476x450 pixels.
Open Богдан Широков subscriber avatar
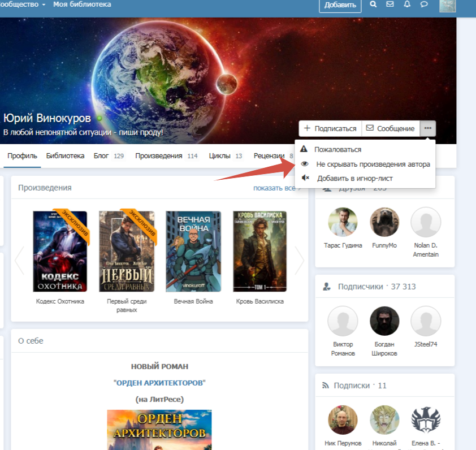click(384, 322)
